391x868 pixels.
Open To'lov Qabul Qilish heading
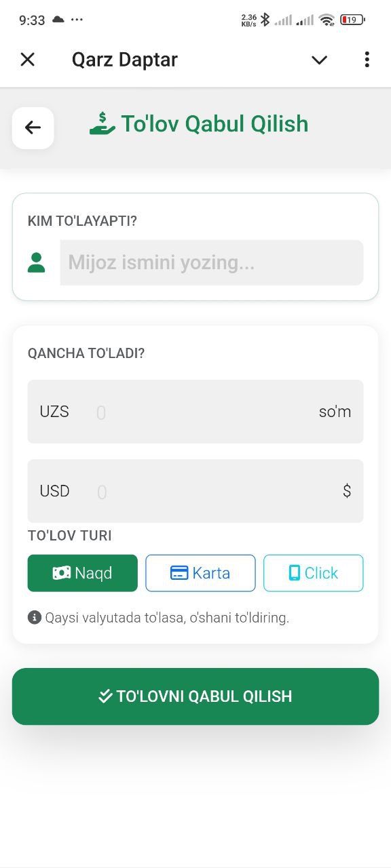click(x=215, y=123)
